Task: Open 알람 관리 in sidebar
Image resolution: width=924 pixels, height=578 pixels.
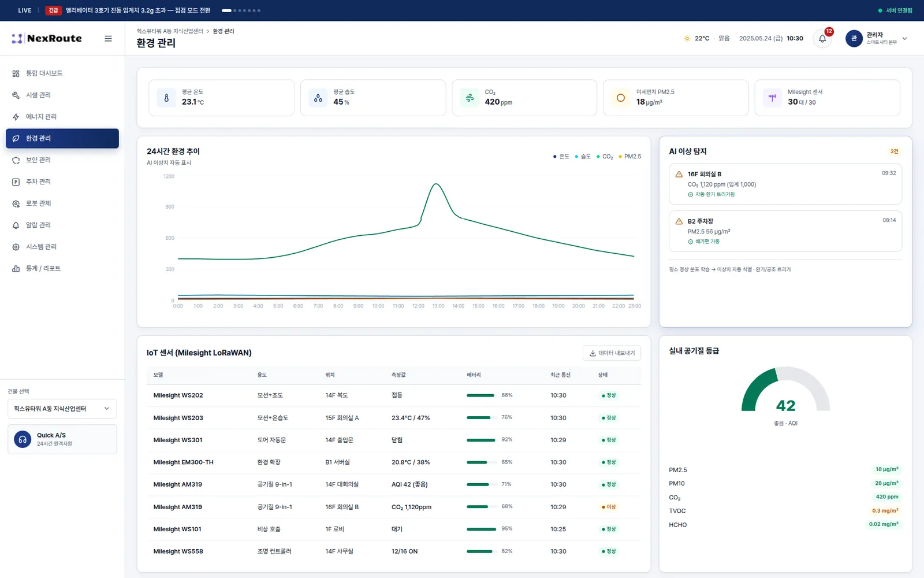Action: (62, 225)
